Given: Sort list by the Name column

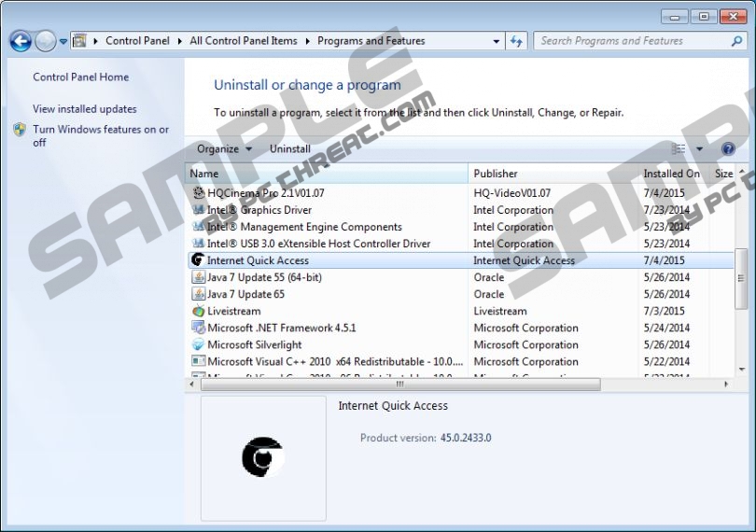Looking at the screenshot, I should tap(327, 174).
